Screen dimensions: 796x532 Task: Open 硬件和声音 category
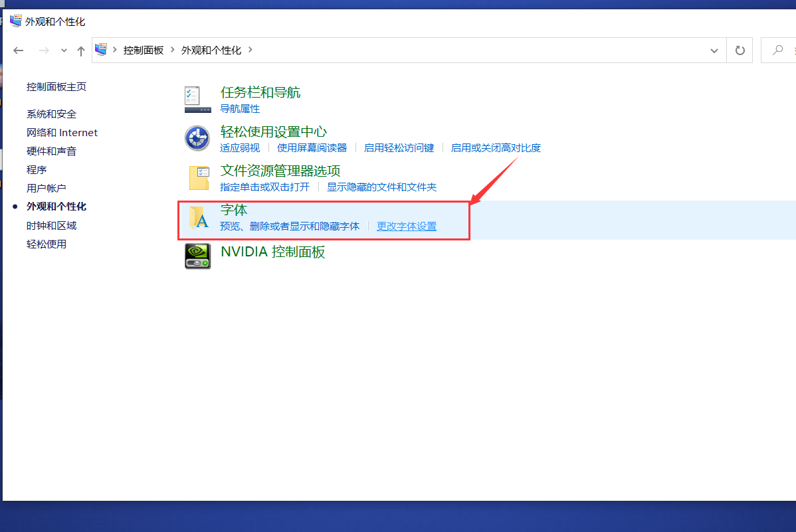click(x=51, y=151)
